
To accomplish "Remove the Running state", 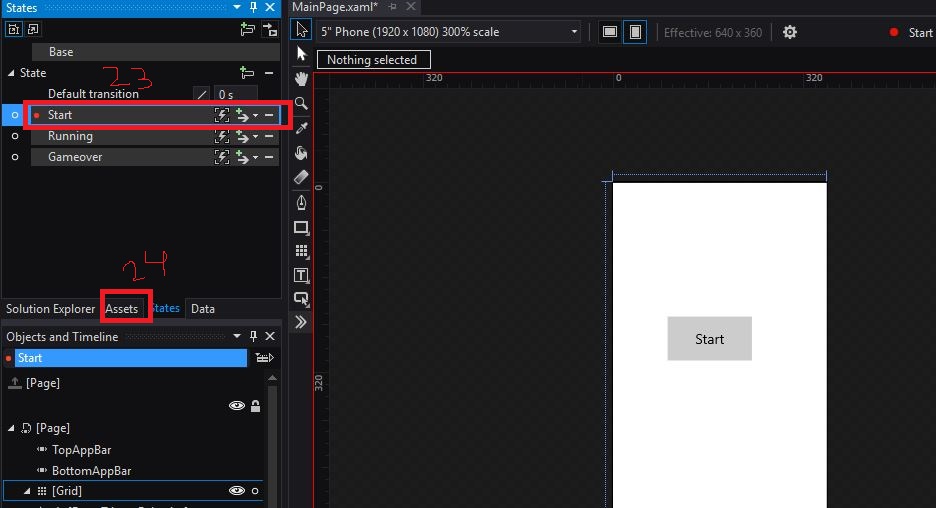I will 269,136.
